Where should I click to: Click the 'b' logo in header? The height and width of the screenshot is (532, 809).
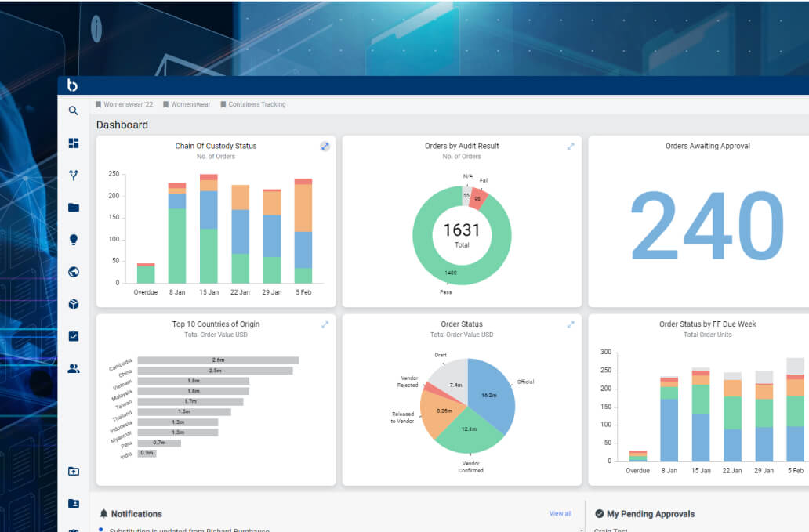(x=73, y=85)
